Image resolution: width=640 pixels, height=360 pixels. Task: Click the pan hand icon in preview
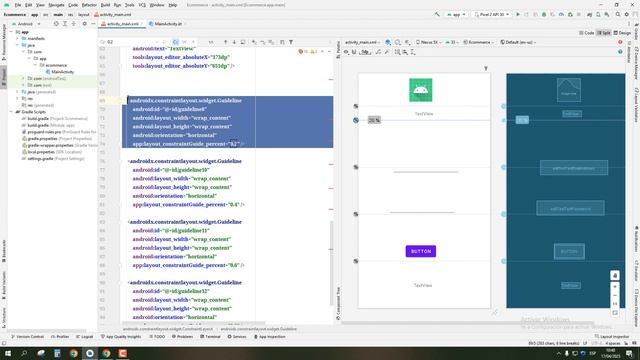(615, 276)
